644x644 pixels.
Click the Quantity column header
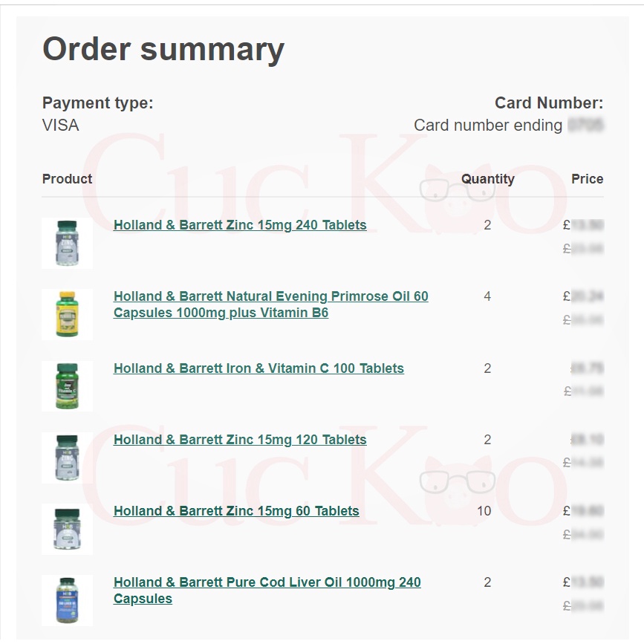tap(487, 179)
